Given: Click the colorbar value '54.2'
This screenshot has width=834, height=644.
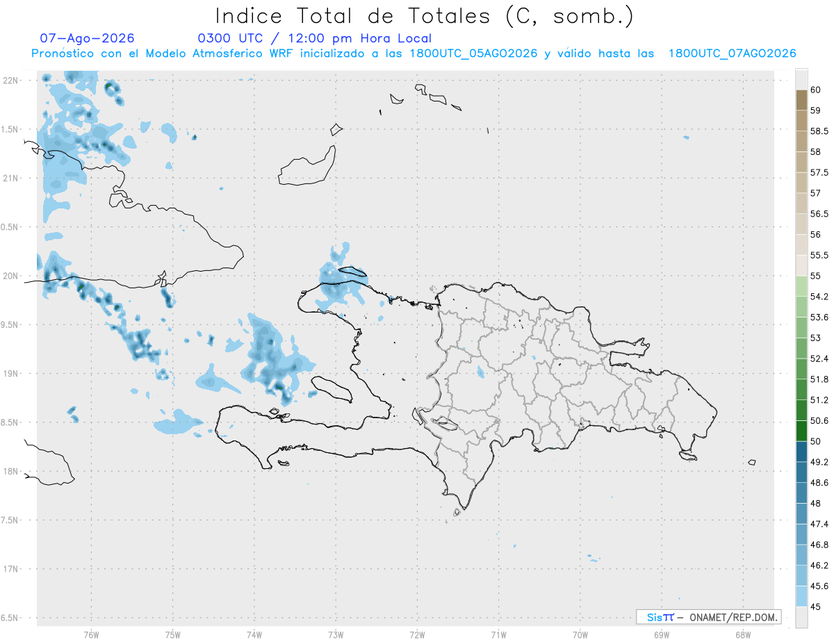Looking at the screenshot, I should [819, 297].
